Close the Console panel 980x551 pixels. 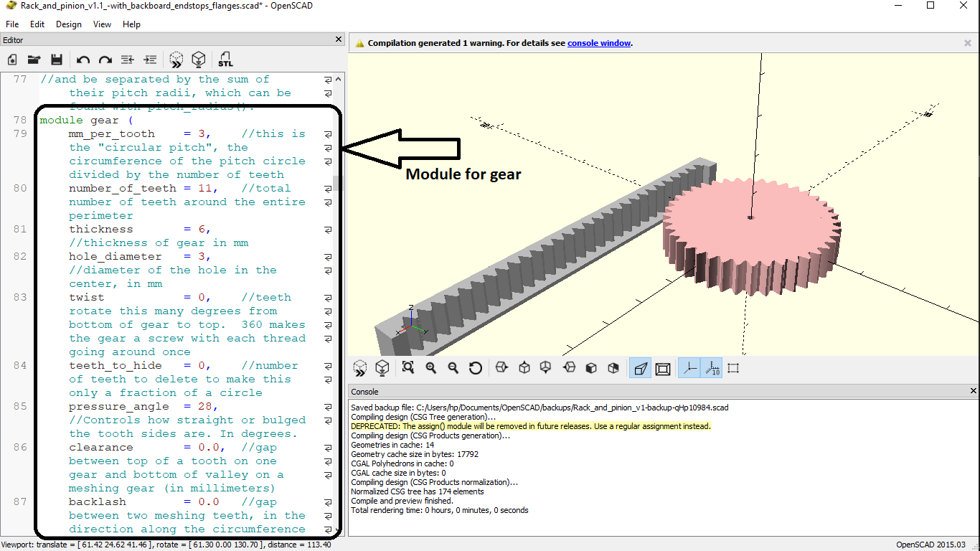tap(974, 391)
